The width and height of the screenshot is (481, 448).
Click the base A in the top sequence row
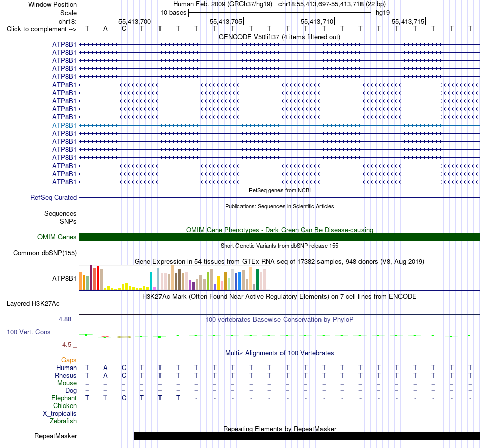point(105,29)
